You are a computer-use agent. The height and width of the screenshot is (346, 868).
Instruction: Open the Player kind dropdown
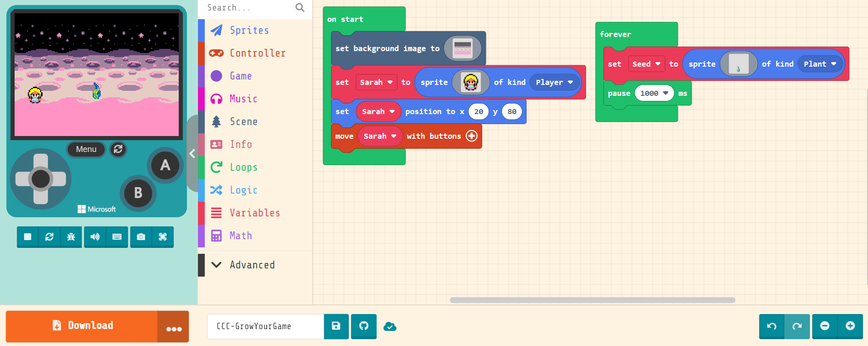tap(554, 82)
